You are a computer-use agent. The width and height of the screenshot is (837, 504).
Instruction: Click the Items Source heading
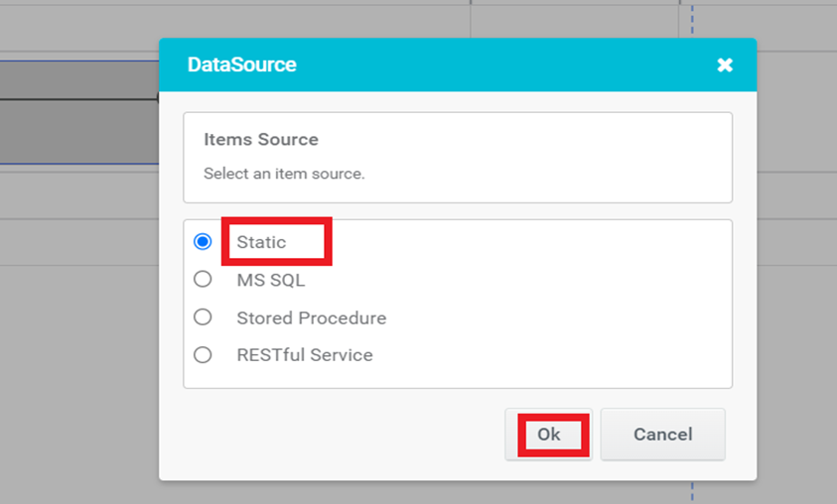pos(261,140)
